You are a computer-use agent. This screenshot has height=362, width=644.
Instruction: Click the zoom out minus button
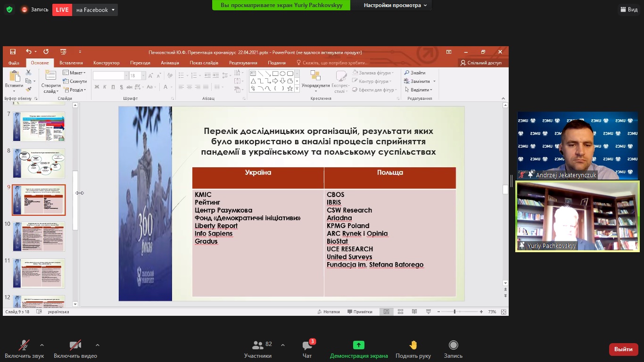438,312
